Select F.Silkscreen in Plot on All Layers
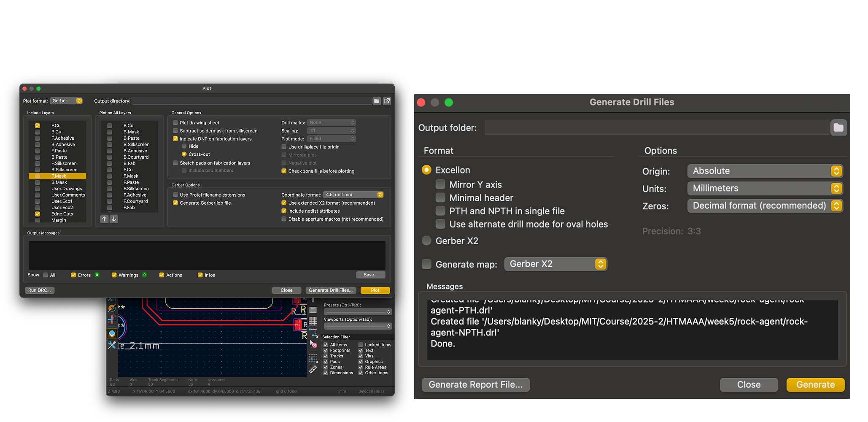The height and width of the screenshot is (422, 868). 136,189
